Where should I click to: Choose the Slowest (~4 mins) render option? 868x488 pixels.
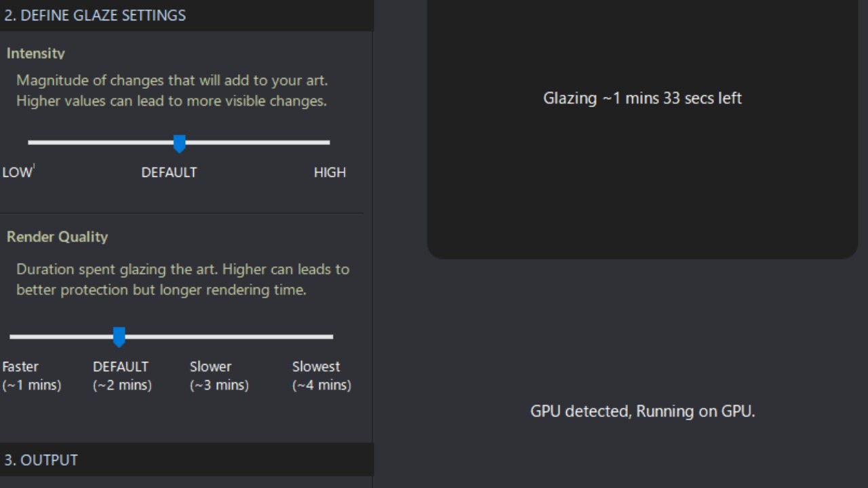321,375
